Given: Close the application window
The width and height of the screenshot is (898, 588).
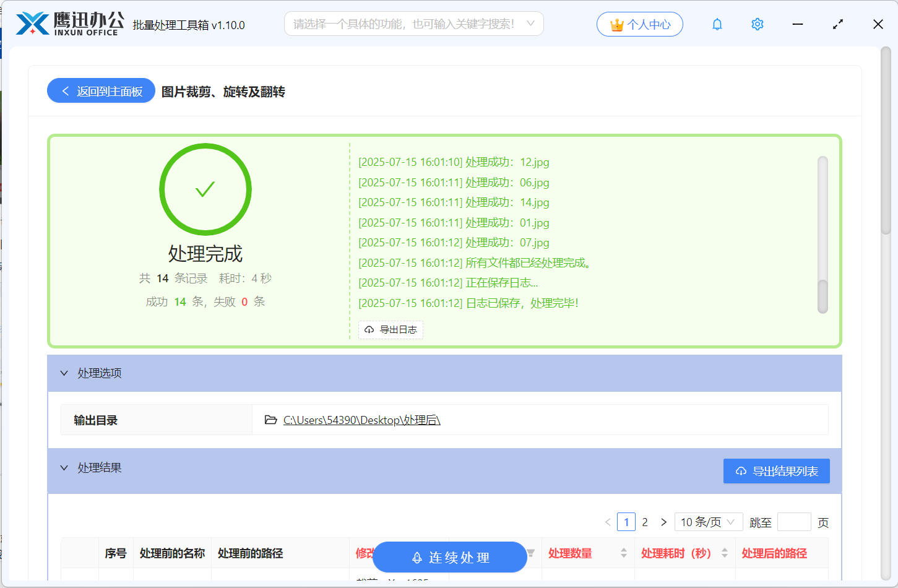Looking at the screenshot, I should [x=878, y=24].
